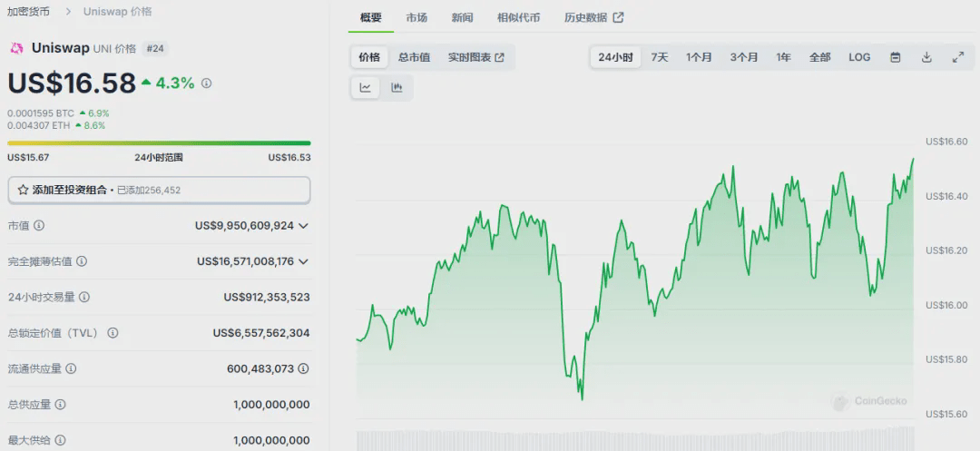Switch to the 概要 tab

point(370,17)
